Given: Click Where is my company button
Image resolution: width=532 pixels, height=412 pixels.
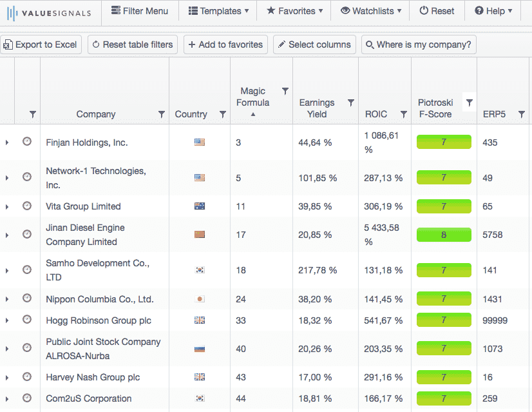Looking at the screenshot, I should (x=419, y=44).
